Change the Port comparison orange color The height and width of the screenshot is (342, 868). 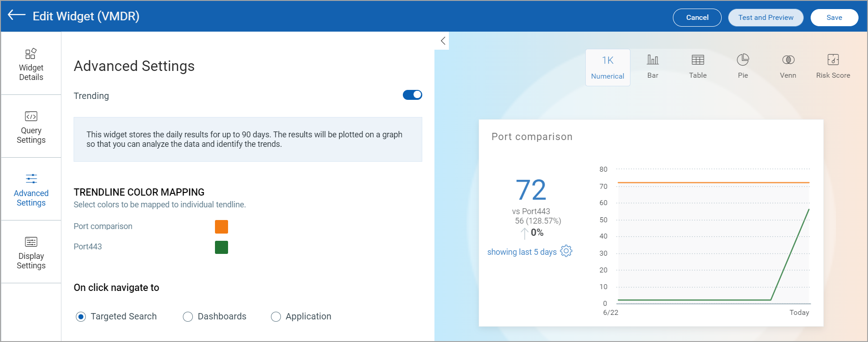coord(221,227)
